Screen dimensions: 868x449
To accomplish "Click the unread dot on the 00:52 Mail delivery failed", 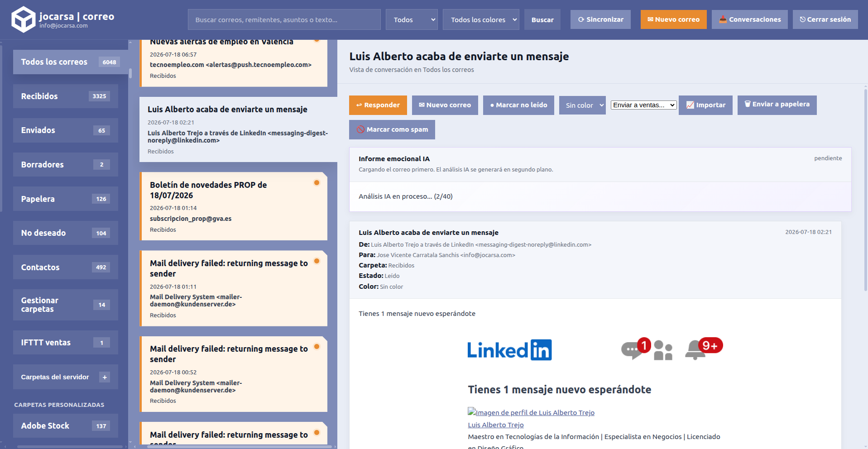I will (x=317, y=347).
